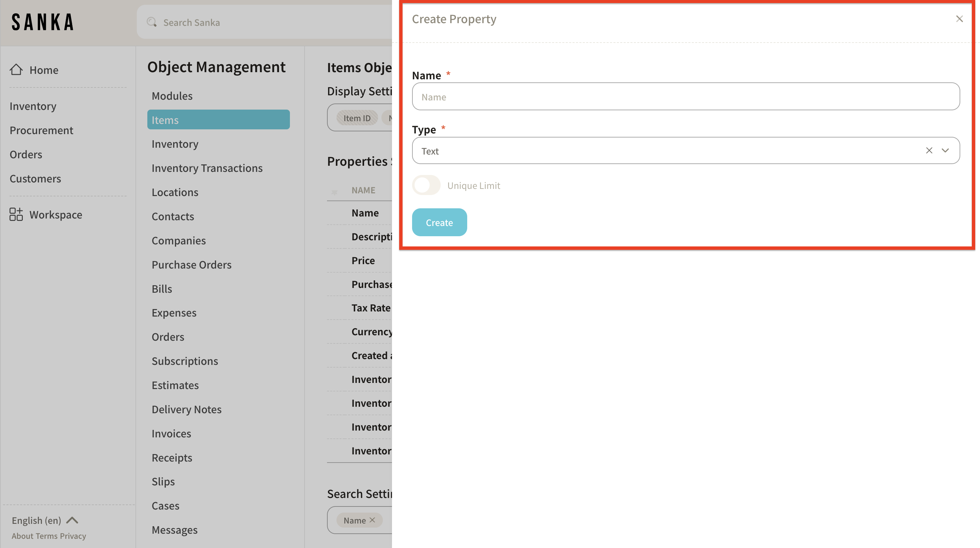Click the SANKA logo
This screenshot has height=548, width=980.
[x=43, y=22]
